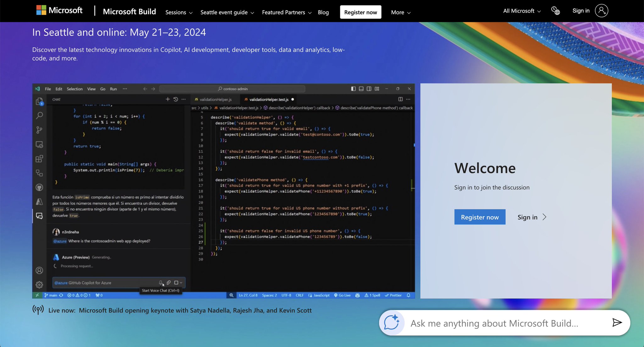This screenshot has width=644, height=347.
Task: Toggle secondary sidebar layout icon
Action: click(x=369, y=89)
